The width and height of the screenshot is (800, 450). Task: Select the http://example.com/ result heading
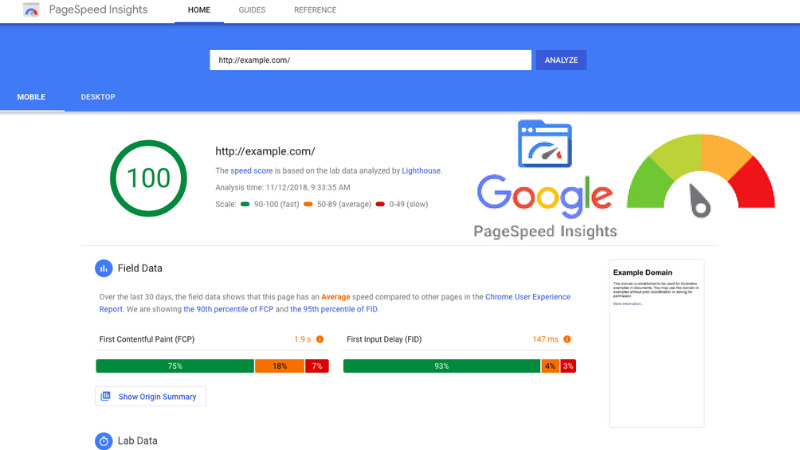[x=265, y=152]
